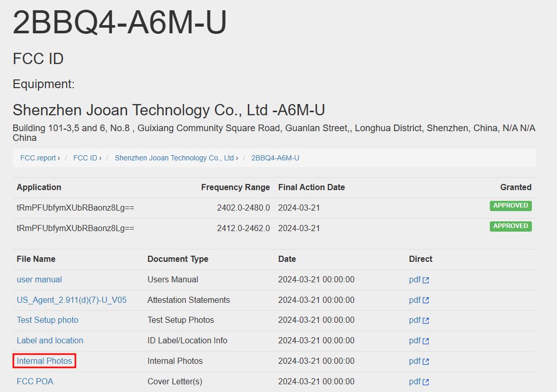The height and width of the screenshot is (392, 557).
Task: Click frequency range 2412.0-2462.0 cell
Action: point(243,229)
